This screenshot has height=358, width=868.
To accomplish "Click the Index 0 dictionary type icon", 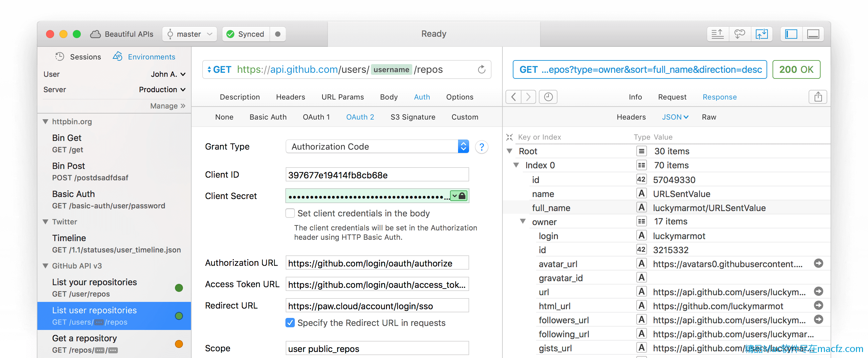I will [x=642, y=166].
